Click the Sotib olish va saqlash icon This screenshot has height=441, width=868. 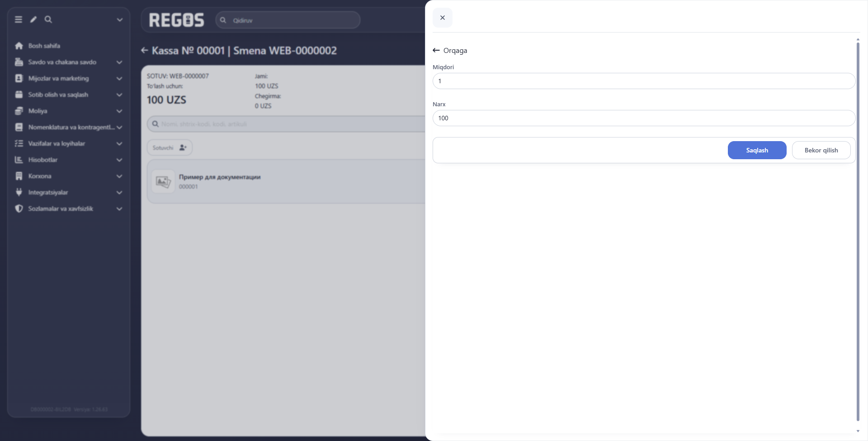coord(19,95)
